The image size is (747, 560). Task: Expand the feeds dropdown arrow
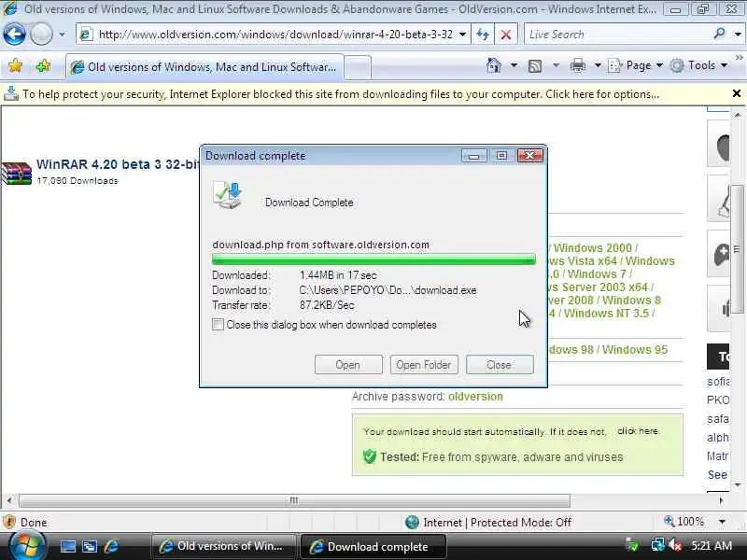coord(556,65)
